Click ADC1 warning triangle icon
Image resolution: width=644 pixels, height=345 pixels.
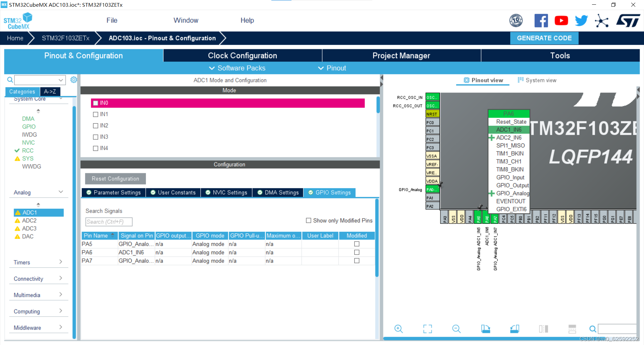(18, 213)
